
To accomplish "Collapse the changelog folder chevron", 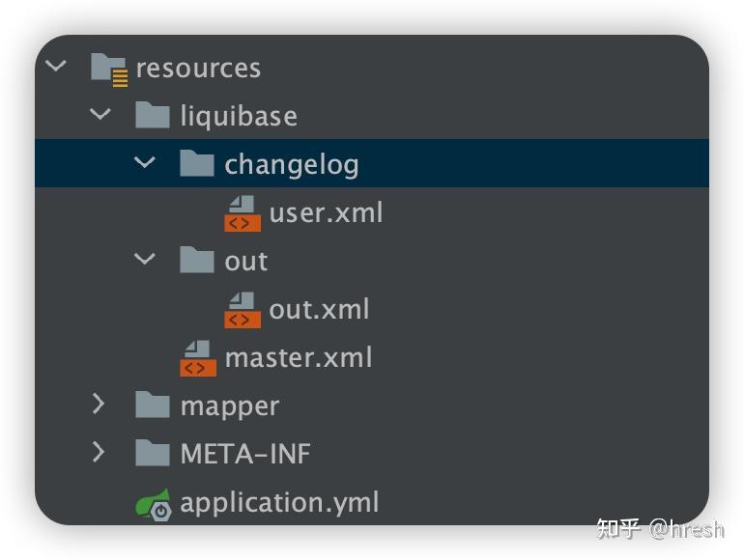I will tap(145, 163).
